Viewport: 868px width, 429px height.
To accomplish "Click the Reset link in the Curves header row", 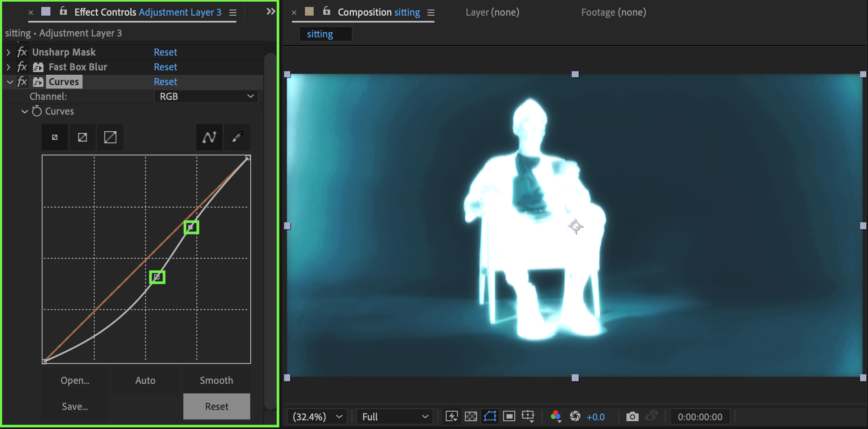I will (x=166, y=82).
